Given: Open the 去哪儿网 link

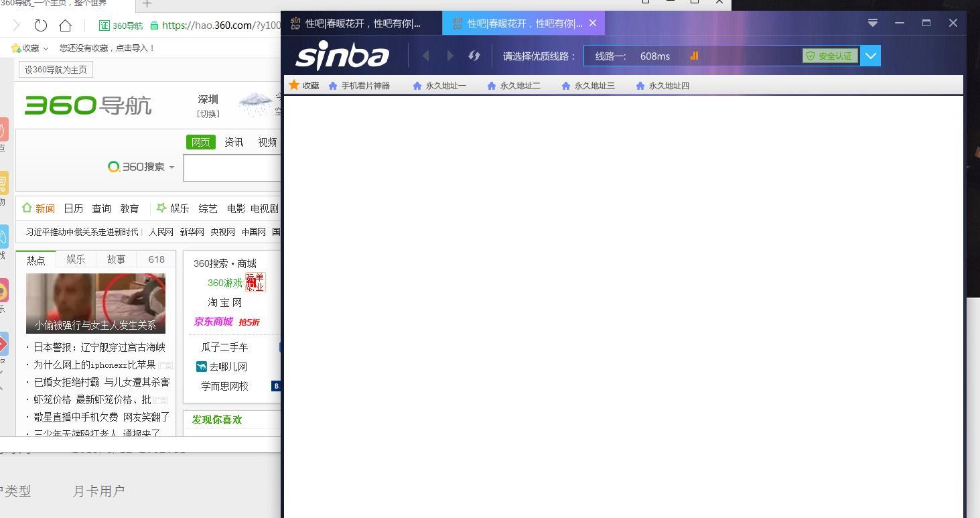Looking at the screenshot, I should [222, 367].
